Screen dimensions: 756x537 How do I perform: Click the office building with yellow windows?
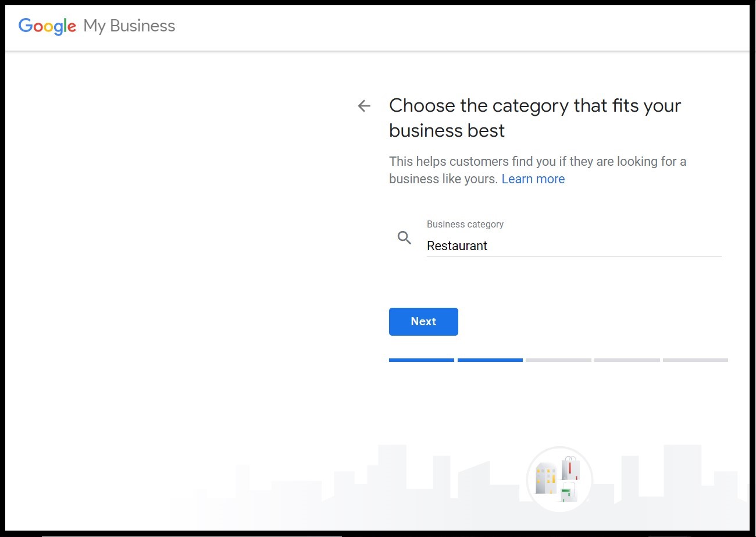click(545, 479)
